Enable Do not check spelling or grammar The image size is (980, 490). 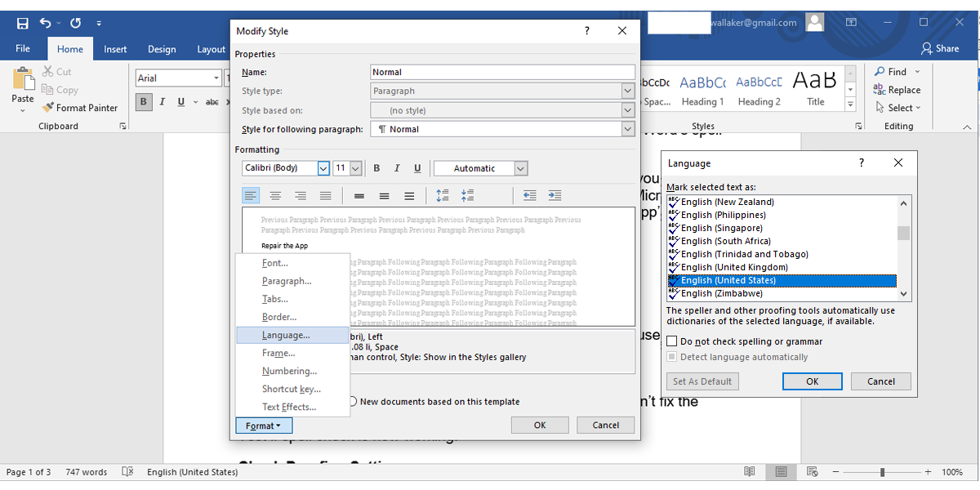(672, 341)
